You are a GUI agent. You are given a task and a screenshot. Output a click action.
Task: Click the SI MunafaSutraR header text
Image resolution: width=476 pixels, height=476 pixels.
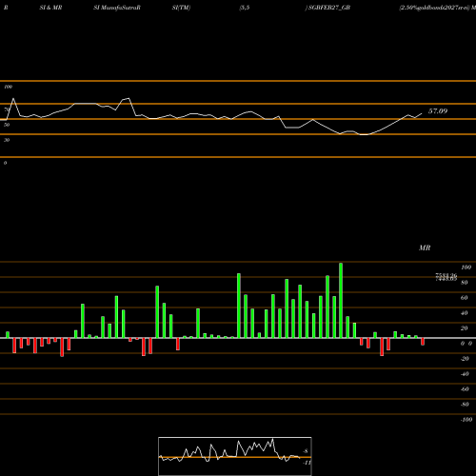click(117, 8)
